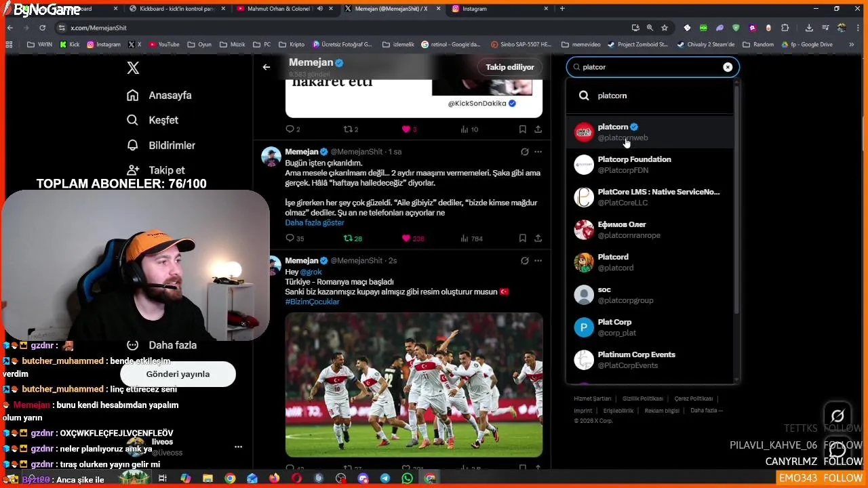Go back using the profile back arrow
Viewport: 868px width, 488px height.
click(x=267, y=67)
